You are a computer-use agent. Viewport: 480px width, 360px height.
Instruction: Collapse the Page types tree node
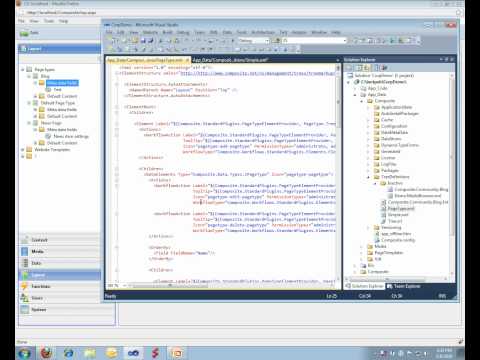23,70
